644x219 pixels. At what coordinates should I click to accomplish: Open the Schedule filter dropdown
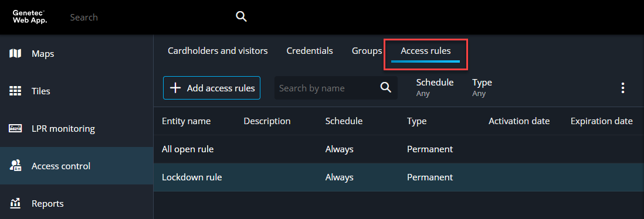[x=435, y=87]
